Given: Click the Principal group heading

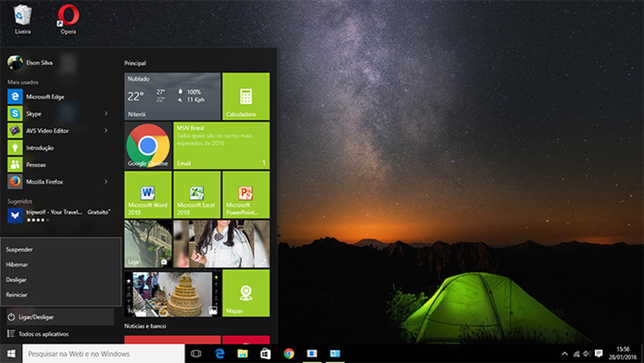Looking at the screenshot, I should pyautogui.click(x=135, y=64).
